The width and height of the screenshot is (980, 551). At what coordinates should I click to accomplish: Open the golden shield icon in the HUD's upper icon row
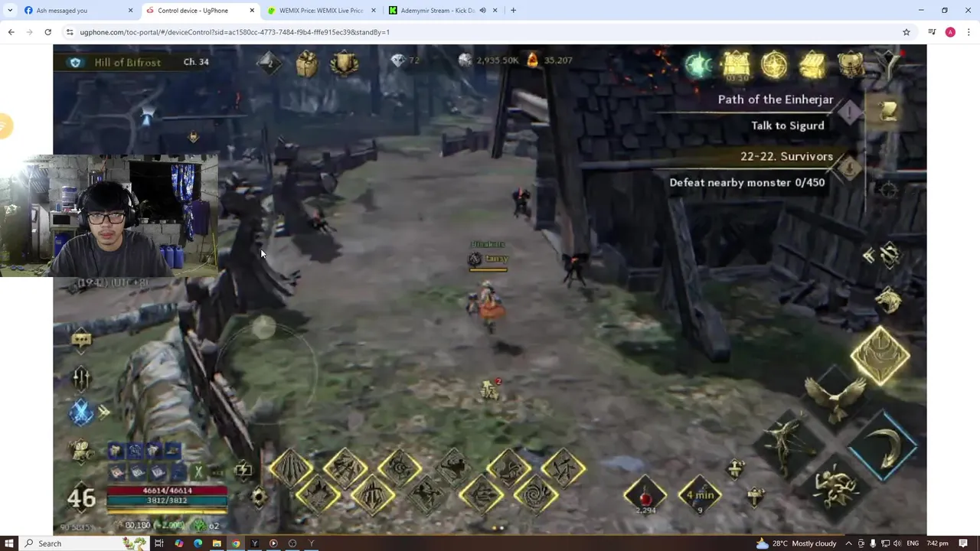345,64
